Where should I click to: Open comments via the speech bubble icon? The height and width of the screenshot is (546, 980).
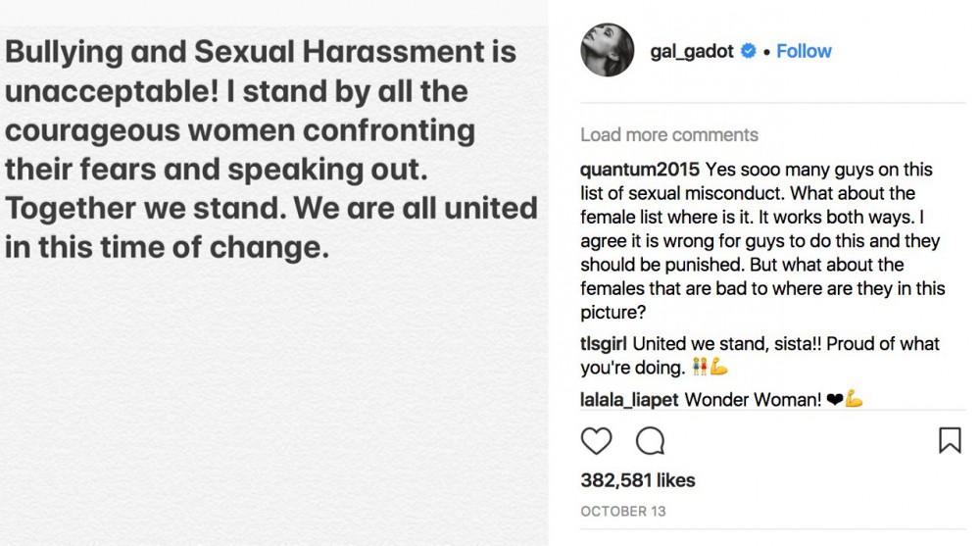tap(650, 441)
